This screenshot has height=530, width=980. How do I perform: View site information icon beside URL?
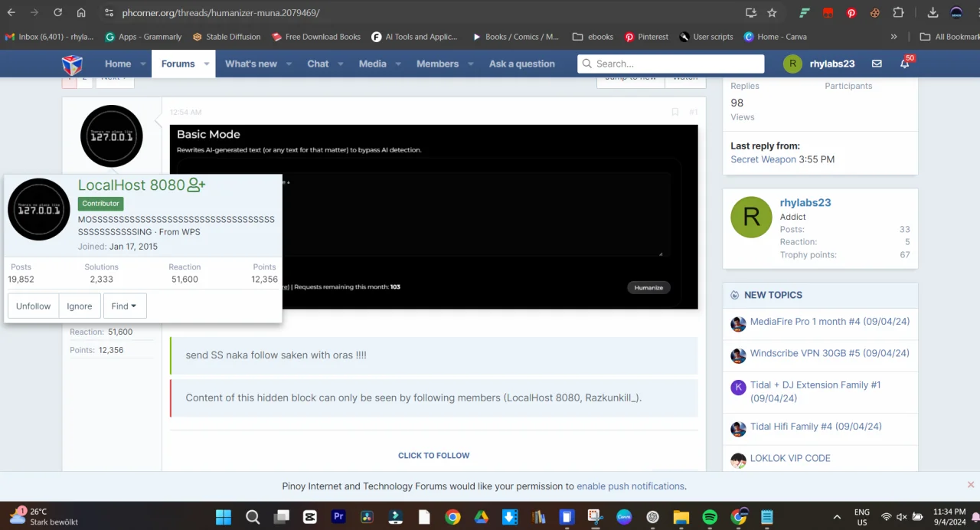109,12
